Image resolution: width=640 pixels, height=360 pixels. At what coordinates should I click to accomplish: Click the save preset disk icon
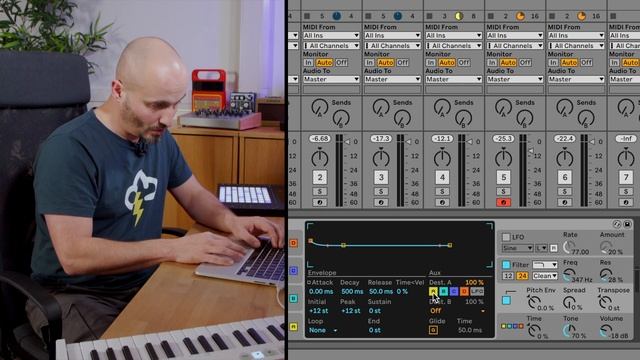[x=627, y=224]
